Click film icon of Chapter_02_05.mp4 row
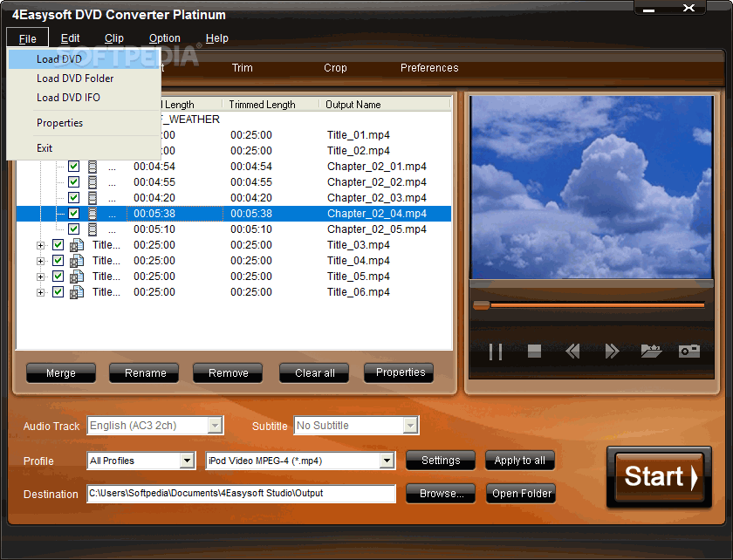 [92, 229]
